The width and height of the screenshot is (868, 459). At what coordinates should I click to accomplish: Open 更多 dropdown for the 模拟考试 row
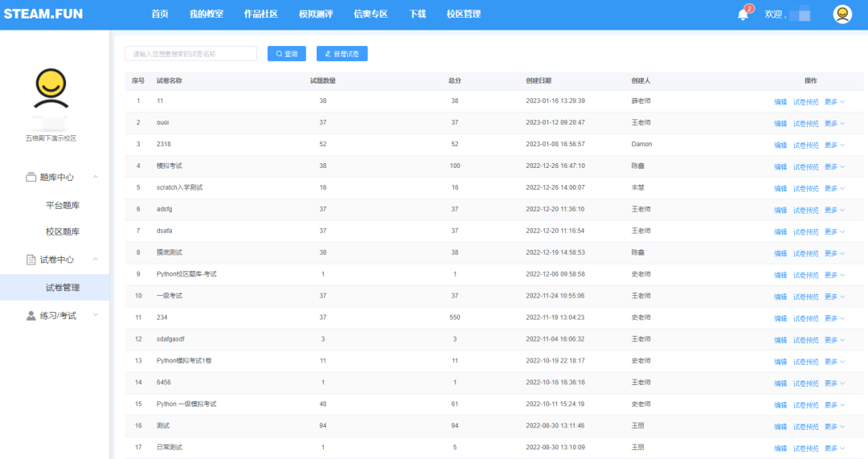click(834, 167)
